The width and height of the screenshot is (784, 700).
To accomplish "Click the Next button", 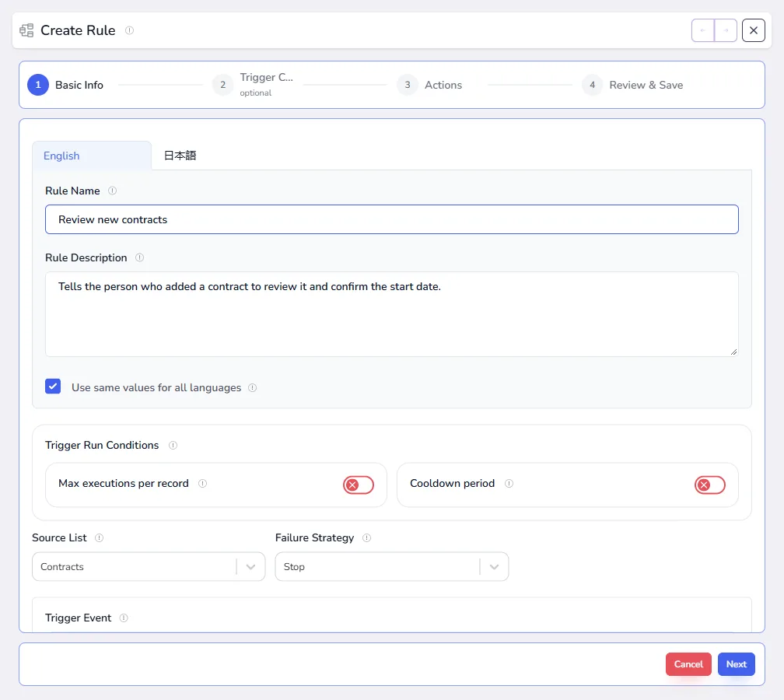I will (x=736, y=664).
